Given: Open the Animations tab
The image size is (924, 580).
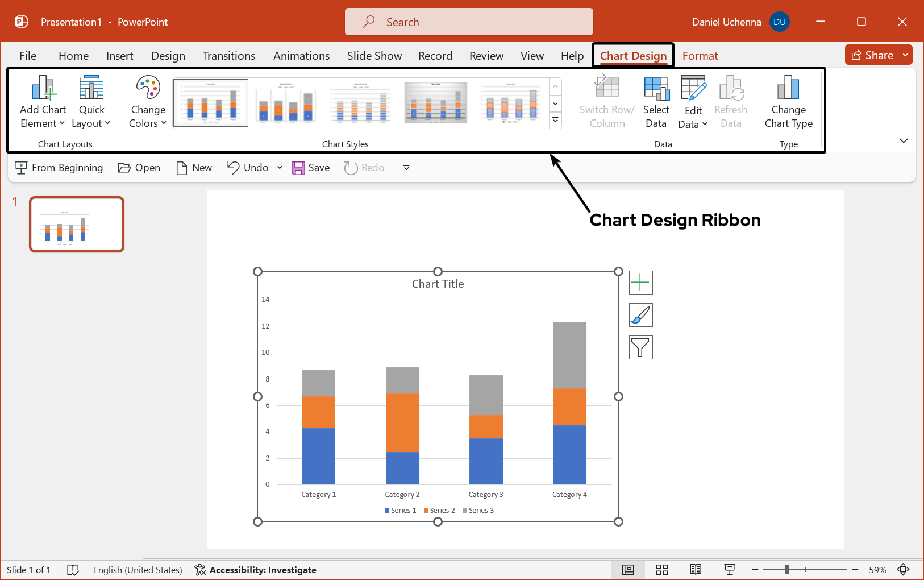Looking at the screenshot, I should [301, 55].
